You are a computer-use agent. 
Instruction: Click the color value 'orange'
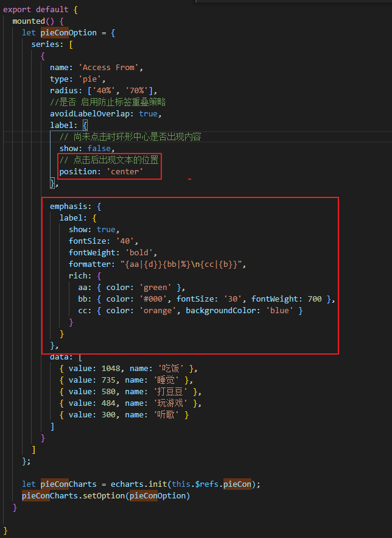pos(158,311)
